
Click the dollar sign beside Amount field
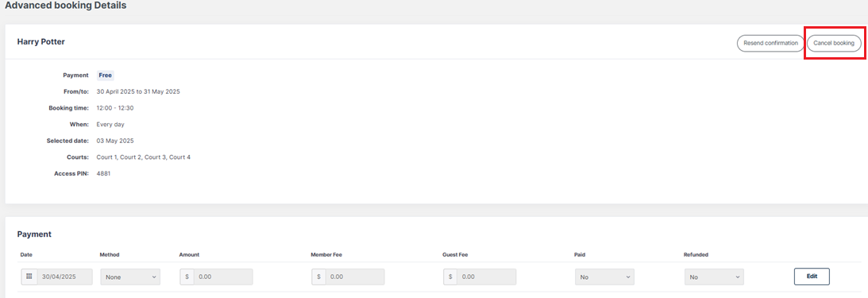click(x=187, y=277)
